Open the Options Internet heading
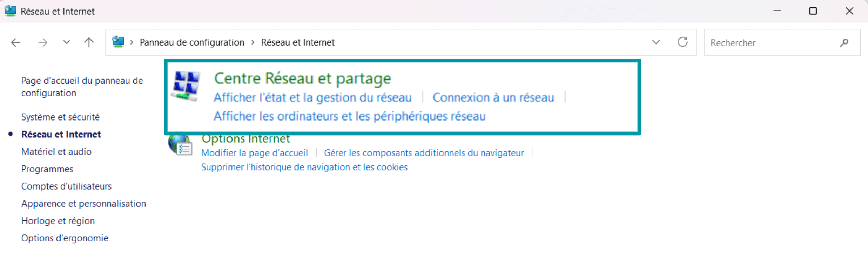The width and height of the screenshot is (868, 280). tap(245, 139)
